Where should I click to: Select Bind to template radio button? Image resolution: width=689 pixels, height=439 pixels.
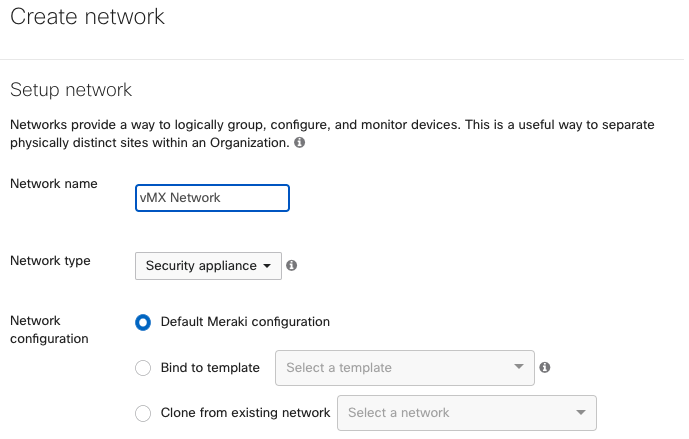[x=143, y=368]
